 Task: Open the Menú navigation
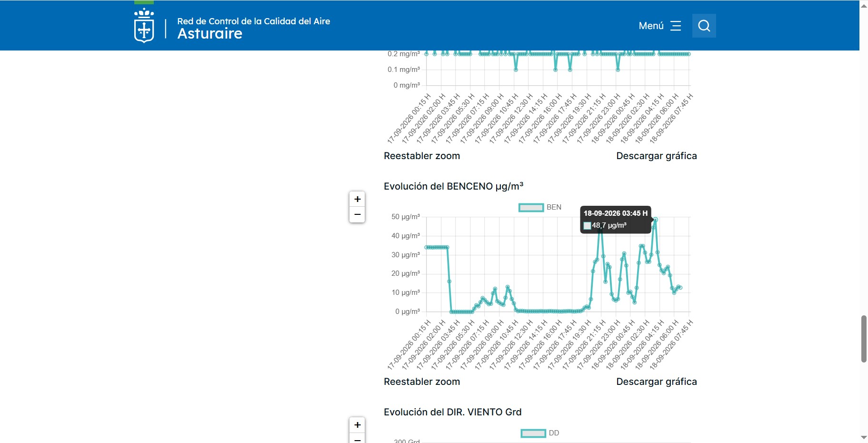coord(660,26)
